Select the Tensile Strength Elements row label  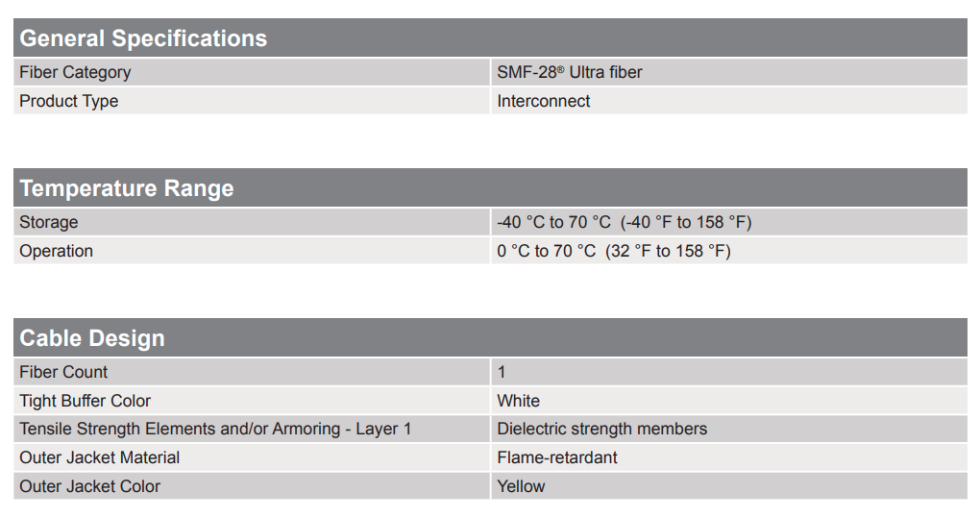coord(215,429)
